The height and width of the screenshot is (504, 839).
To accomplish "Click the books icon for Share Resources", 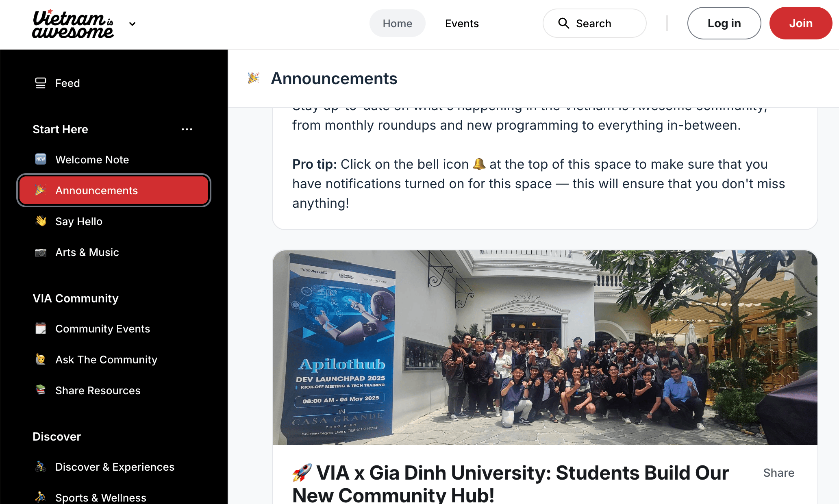I will point(41,390).
